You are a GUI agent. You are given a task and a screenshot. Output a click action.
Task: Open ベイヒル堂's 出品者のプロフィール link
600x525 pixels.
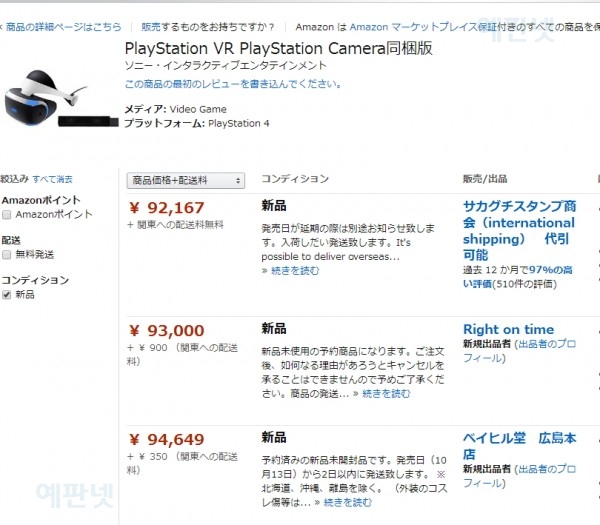(x=530, y=476)
